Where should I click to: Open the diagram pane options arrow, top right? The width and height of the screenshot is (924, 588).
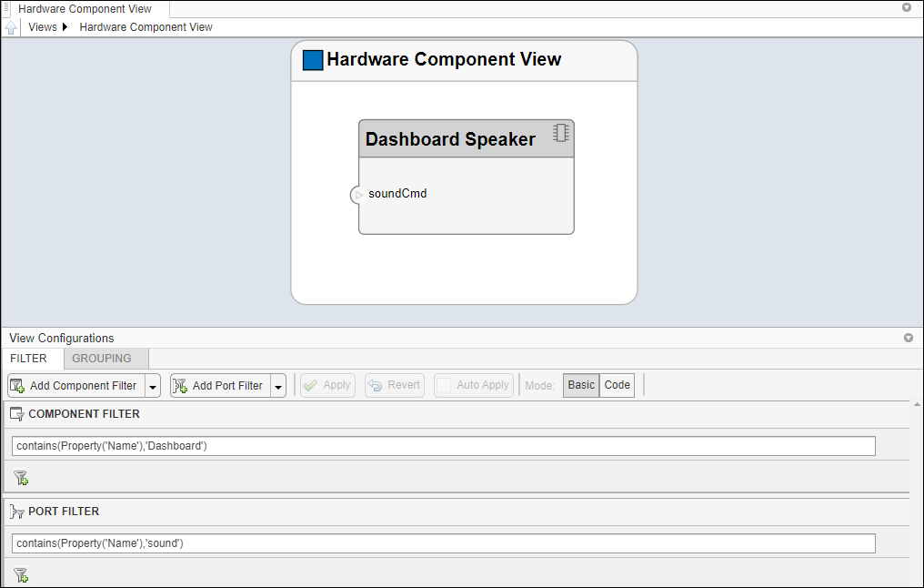[x=907, y=7]
